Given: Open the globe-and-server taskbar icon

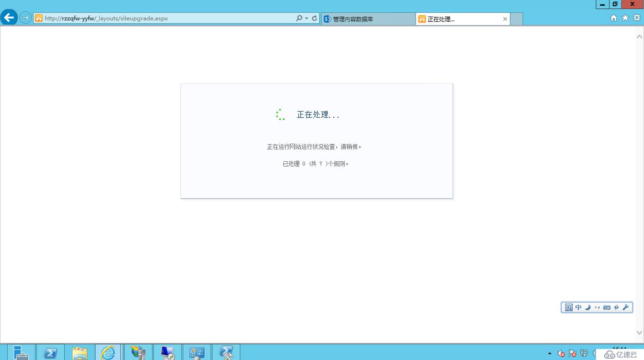Looking at the screenshot, I should coord(138,353).
